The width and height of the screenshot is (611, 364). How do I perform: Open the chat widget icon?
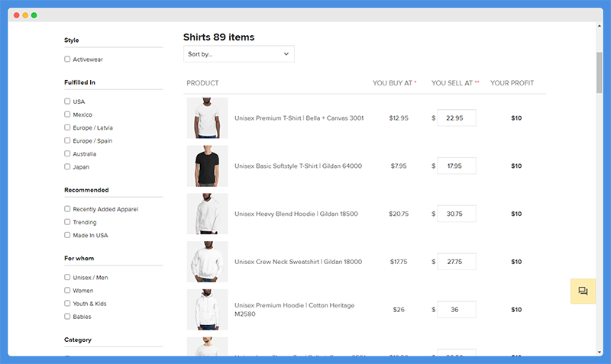tap(583, 291)
